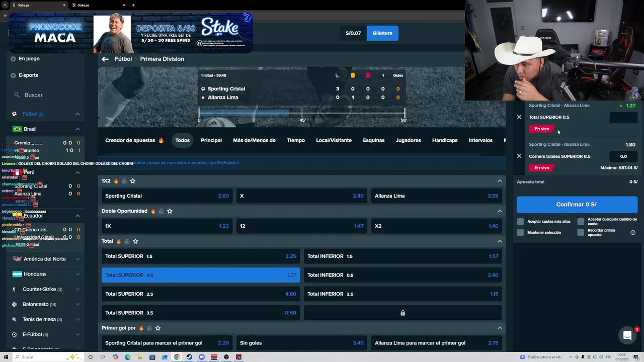The height and width of the screenshot is (362, 644).
Task: Open the Billetera wallet
Action: click(382, 33)
